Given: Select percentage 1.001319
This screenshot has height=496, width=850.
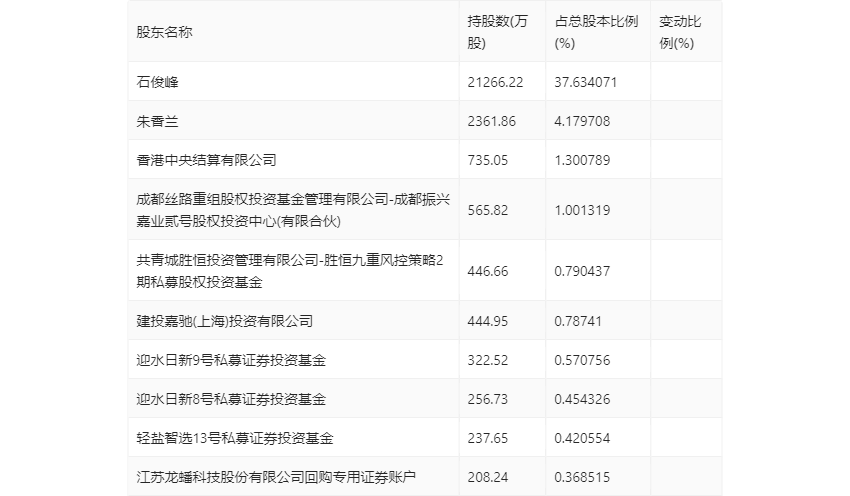Looking at the screenshot, I should pos(582,210).
